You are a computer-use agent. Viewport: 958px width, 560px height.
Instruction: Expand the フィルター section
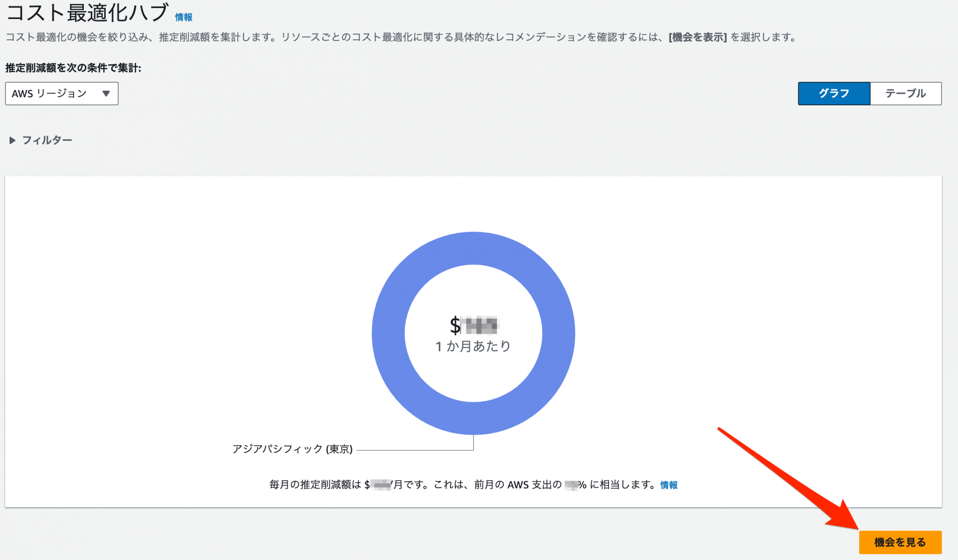click(47, 140)
